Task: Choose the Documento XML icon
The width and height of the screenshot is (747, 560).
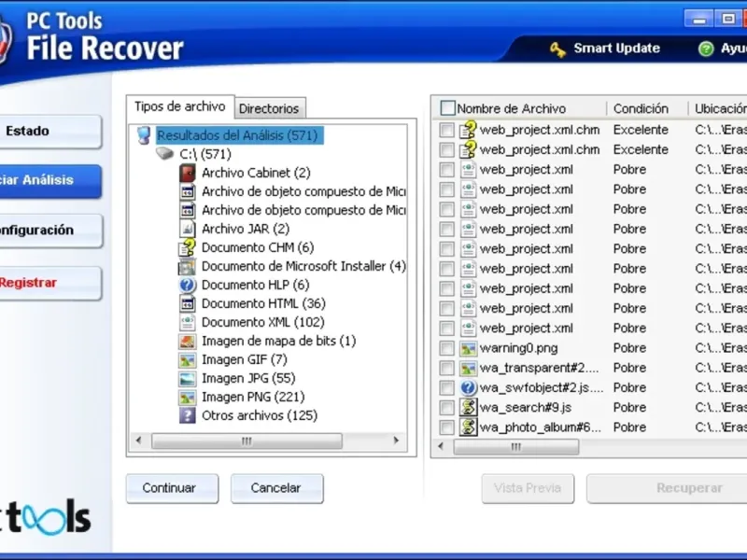Action: pyautogui.click(x=188, y=322)
